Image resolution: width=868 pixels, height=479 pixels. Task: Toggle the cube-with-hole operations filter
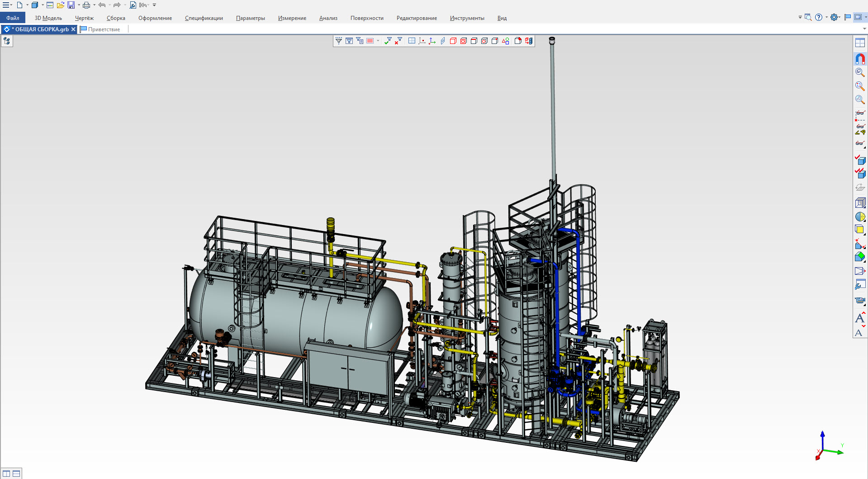pos(463,41)
